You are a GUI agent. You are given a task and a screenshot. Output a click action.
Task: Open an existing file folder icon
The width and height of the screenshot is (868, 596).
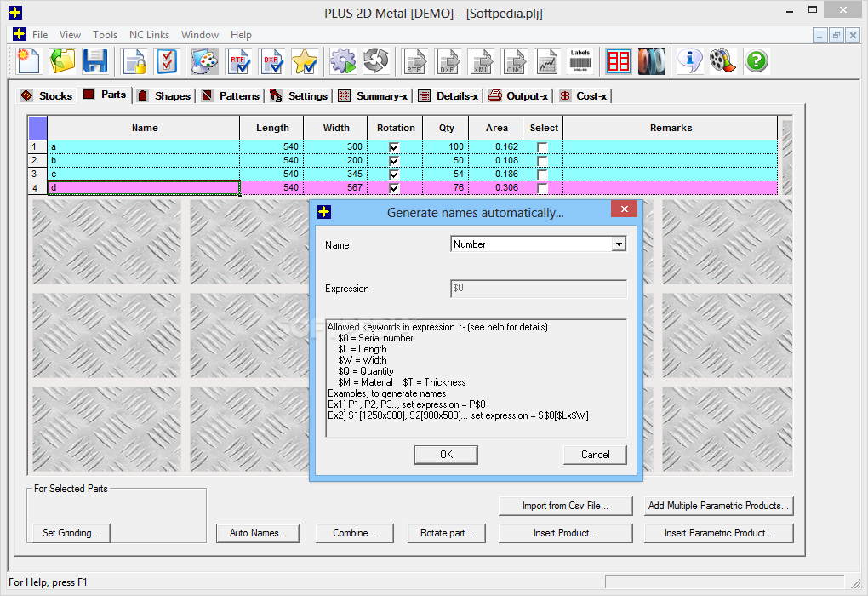click(x=62, y=61)
